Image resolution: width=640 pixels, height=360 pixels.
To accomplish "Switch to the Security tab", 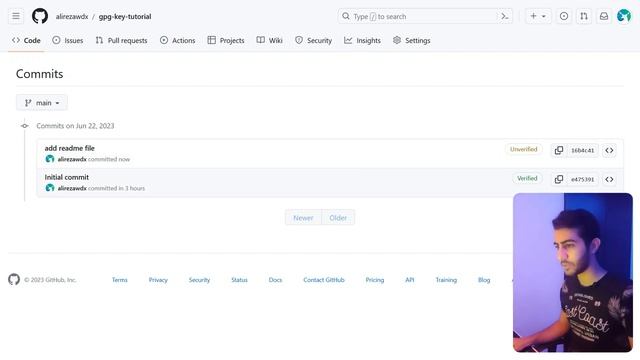I will pyautogui.click(x=313, y=40).
